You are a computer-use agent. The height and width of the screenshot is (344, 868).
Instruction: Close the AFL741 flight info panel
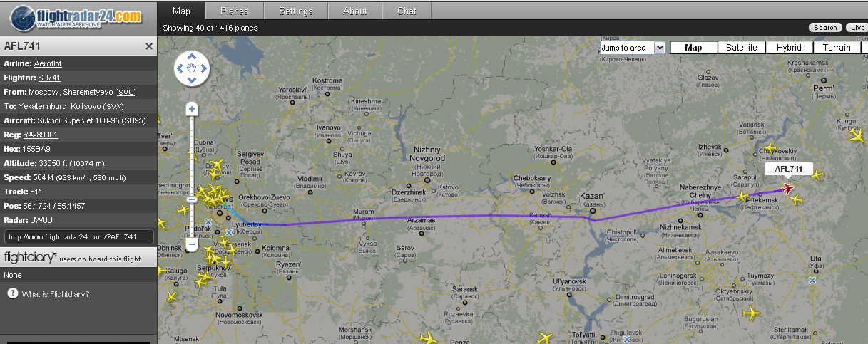click(149, 46)
